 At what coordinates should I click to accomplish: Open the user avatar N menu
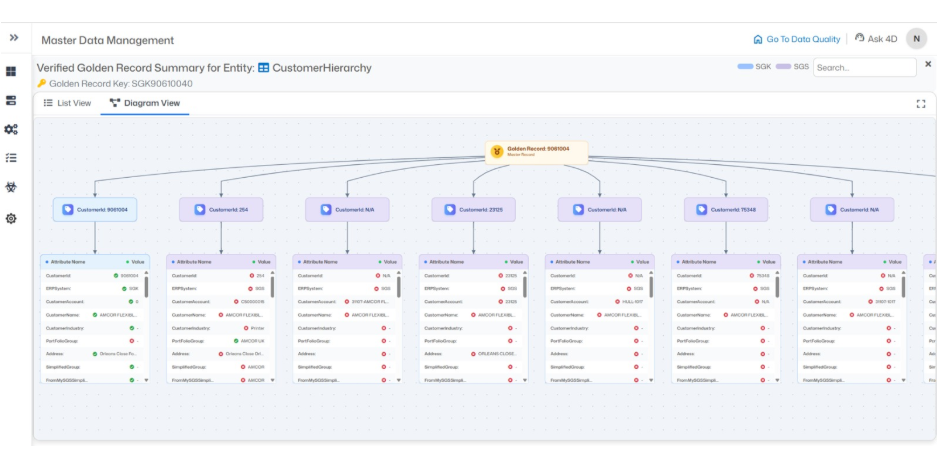tap(916, 39)
